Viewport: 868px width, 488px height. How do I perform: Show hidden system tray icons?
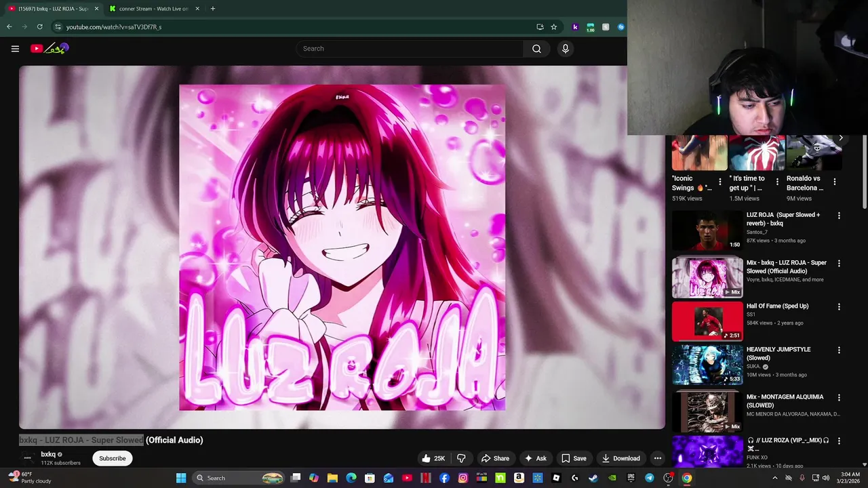pos(775,478)
